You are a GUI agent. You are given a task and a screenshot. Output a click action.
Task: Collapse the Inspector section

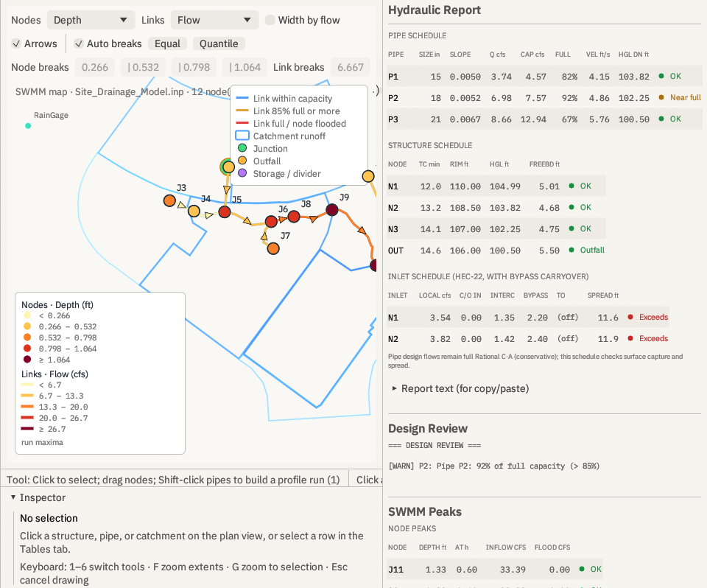coord(38,497)
